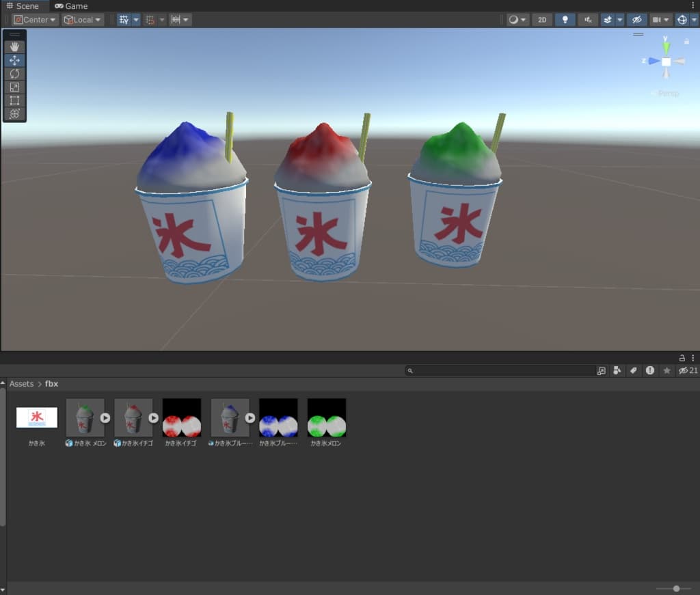Viewport: 700px width, 595px height.
Task: Toggle scene lighting bulb
Action: (x=565, y=20)
